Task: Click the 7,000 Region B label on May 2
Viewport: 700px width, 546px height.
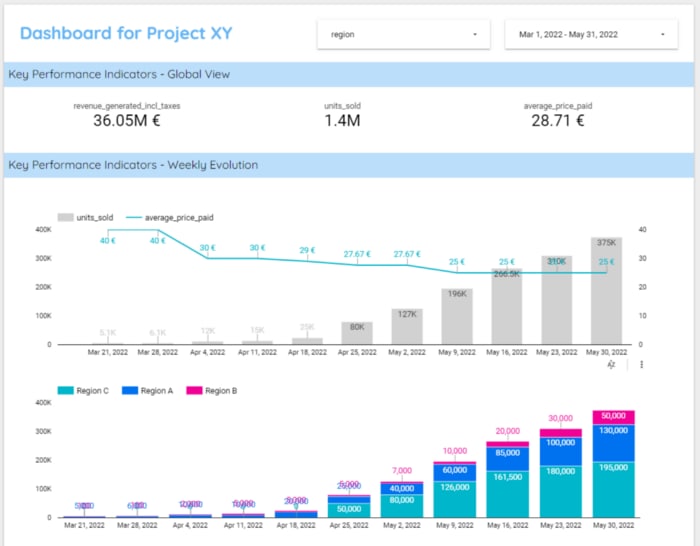Action: point(402,471)
